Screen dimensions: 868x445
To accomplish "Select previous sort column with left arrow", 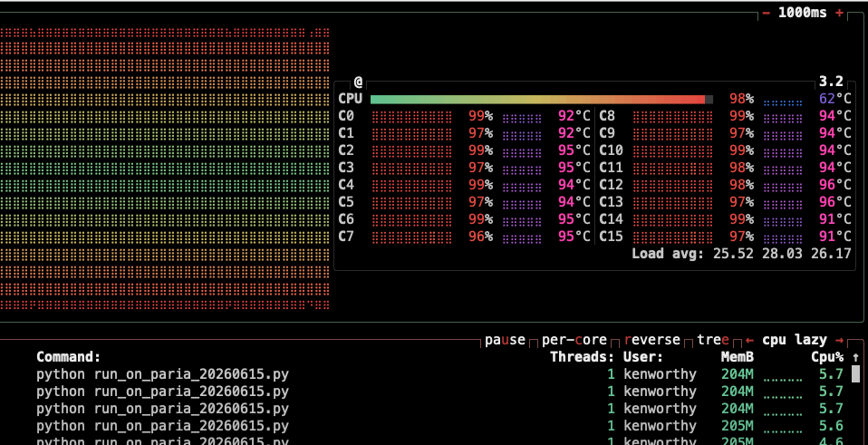I will pos(749,341).
